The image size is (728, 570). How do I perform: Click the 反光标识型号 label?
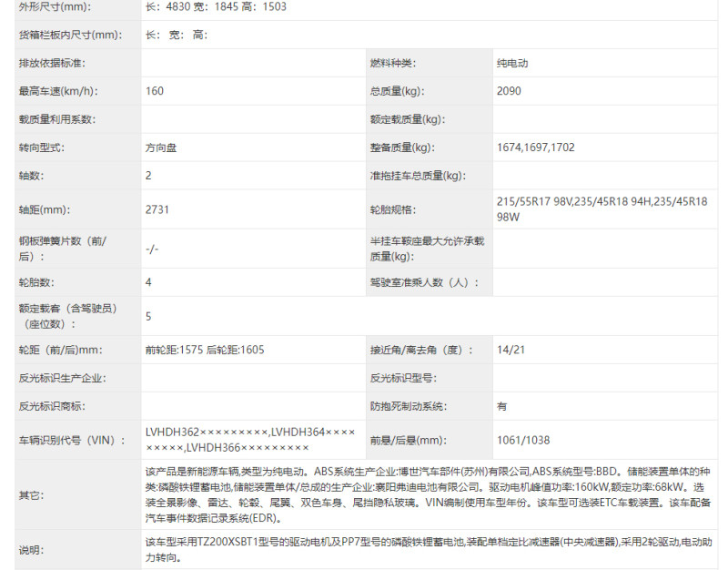(x=403, y=378)
